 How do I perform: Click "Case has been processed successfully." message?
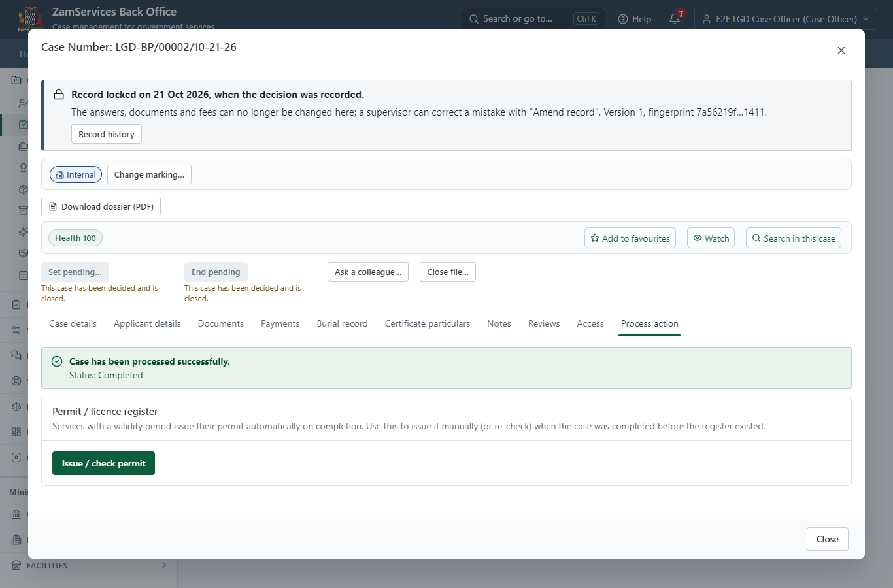tap(150, 361)
